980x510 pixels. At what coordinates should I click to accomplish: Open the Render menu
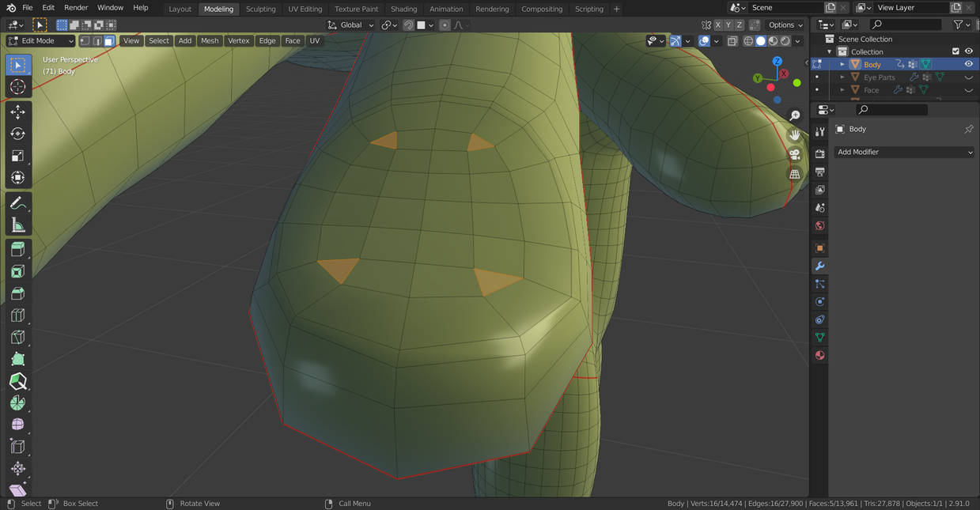click(x=76, y=8)
